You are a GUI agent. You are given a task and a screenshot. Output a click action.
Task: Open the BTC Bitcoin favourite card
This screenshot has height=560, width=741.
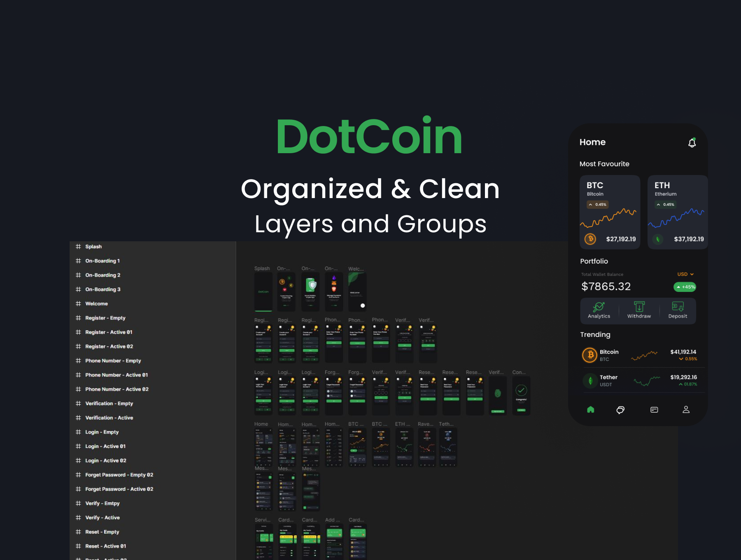click(610, 212)
